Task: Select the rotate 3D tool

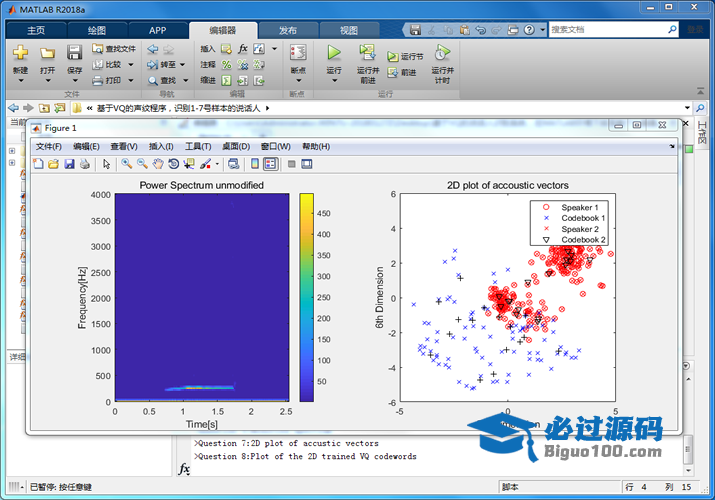Action: coord(173,164)
